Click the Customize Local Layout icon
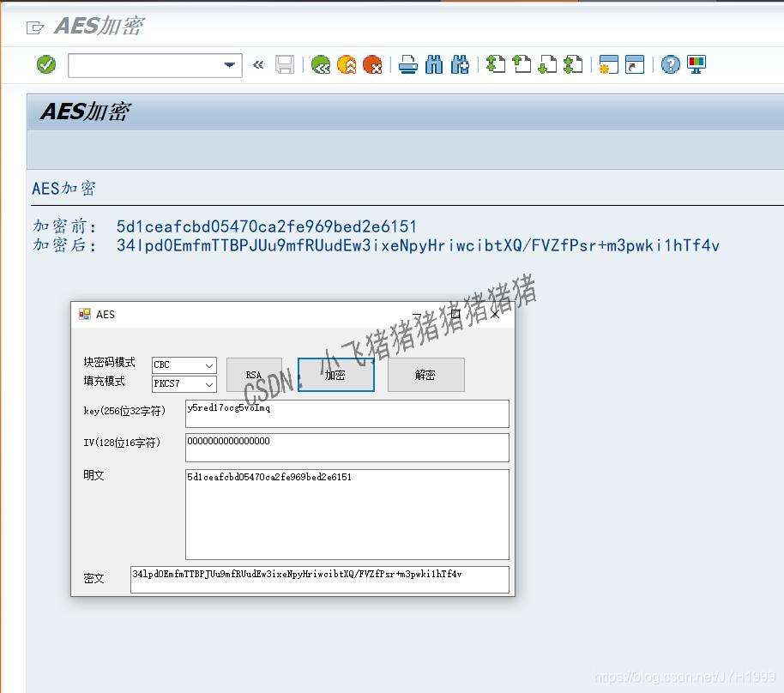This screenshot has width=784, height=693. [x=695, y=64]
